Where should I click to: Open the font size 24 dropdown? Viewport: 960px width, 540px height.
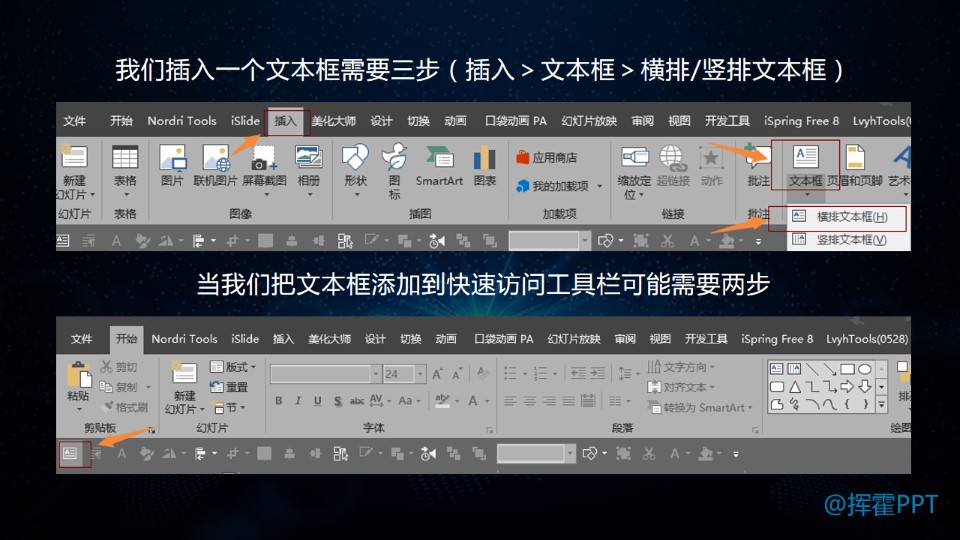point(420,374)
